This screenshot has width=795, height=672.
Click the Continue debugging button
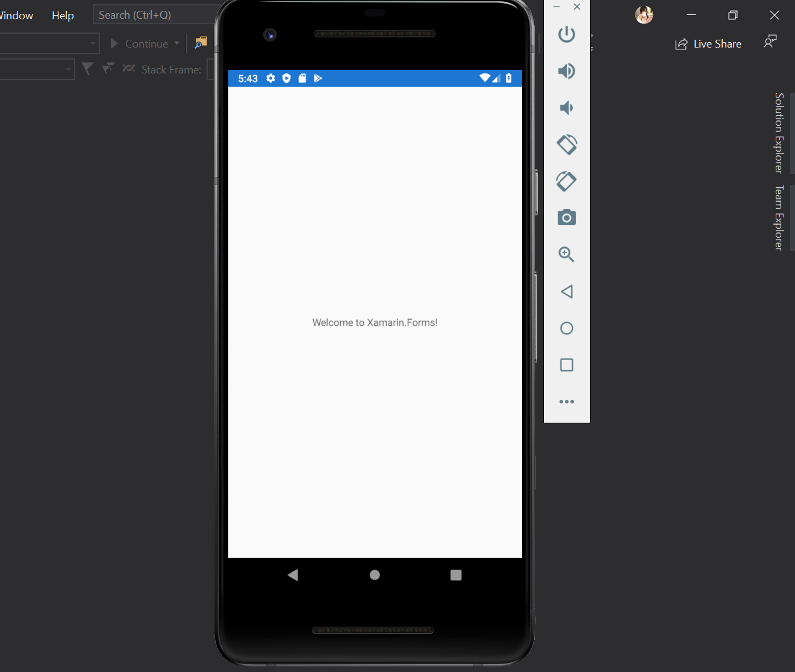(x=140, y=43)
